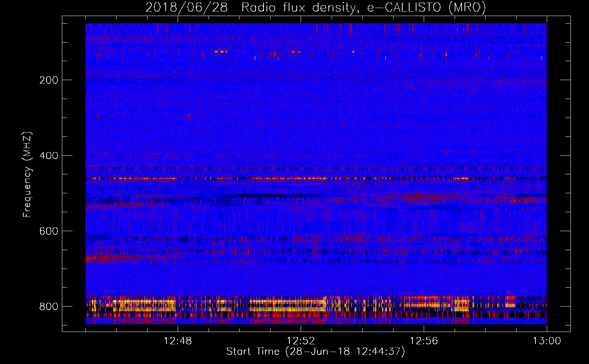The width and height of the screenshot is (589, 364).
Task: Click the 12:48 time tick label
Action: [x=178, y=341]
